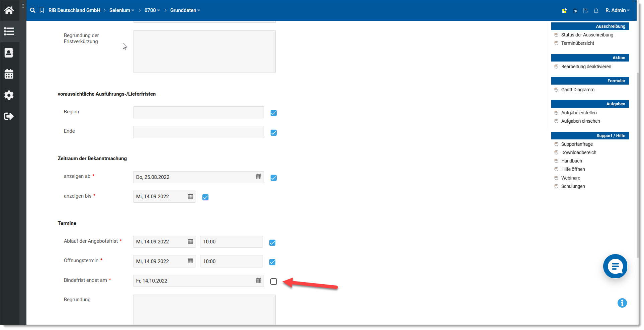Screen dimensions: 644x330
Task: Open notifications bell
Action: (596, 11)
